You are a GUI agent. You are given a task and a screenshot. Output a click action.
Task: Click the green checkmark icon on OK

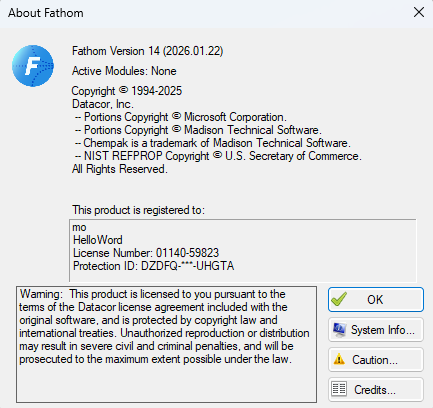pos(339,299)
